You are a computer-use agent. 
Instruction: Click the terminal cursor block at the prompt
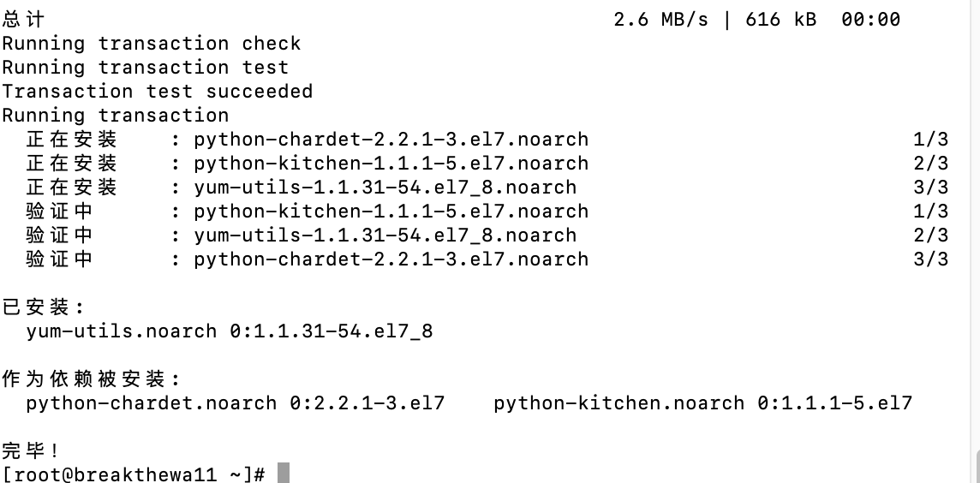pyautogui.click(x=284, y=474)
